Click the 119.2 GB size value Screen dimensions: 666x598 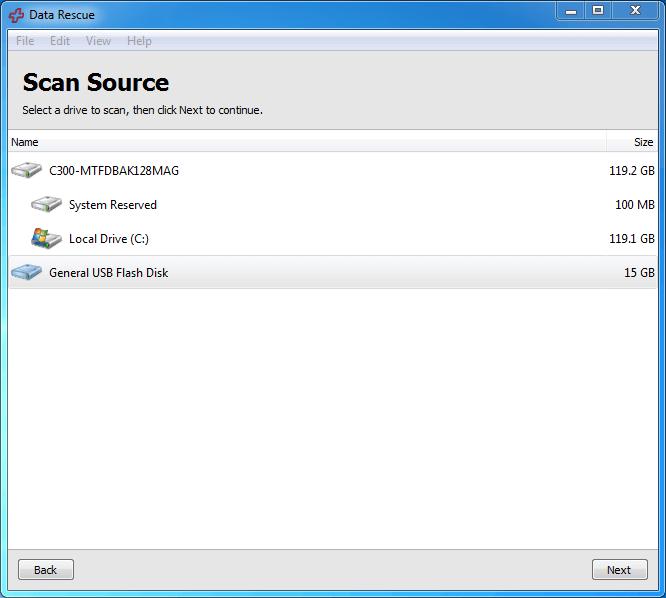click(x=632, y=171)
